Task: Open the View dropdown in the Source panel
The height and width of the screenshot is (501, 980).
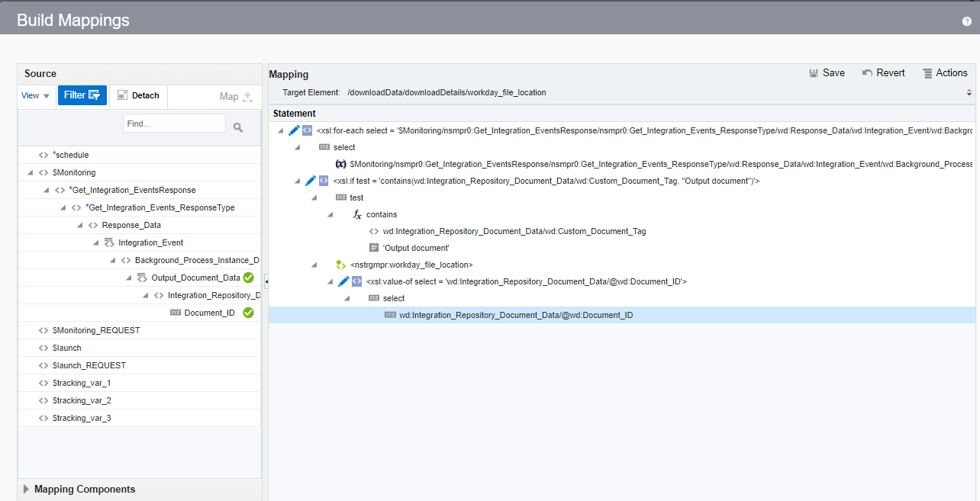Action: coord(31,95)
